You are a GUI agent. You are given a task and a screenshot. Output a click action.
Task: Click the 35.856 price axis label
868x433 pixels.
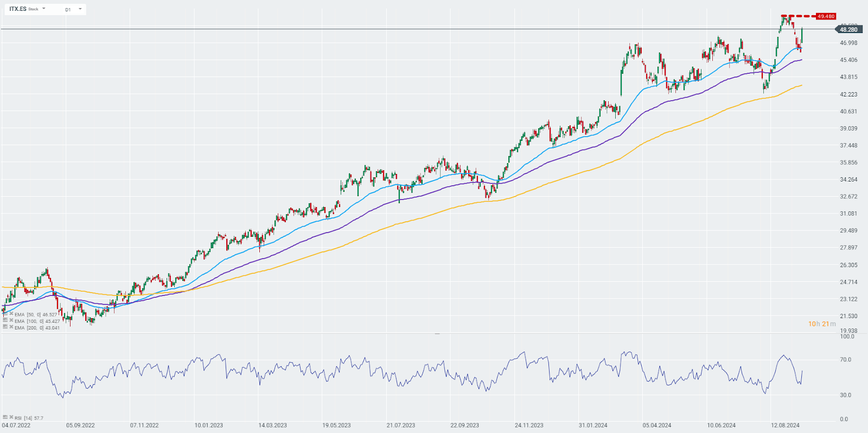point(848,162)
